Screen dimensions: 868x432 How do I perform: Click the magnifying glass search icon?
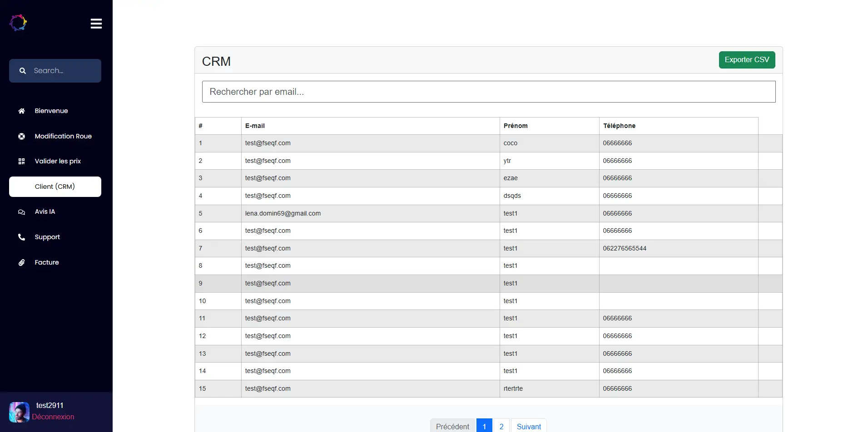(22, 71)
